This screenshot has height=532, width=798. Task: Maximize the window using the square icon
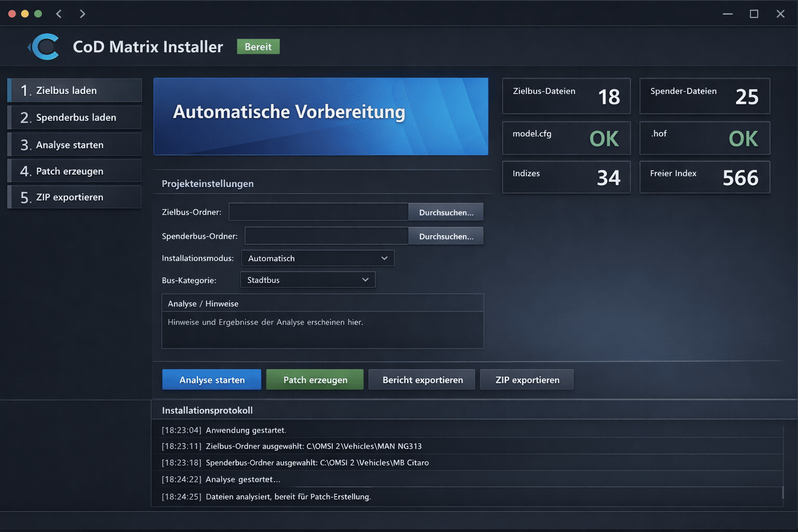point(754,14)
